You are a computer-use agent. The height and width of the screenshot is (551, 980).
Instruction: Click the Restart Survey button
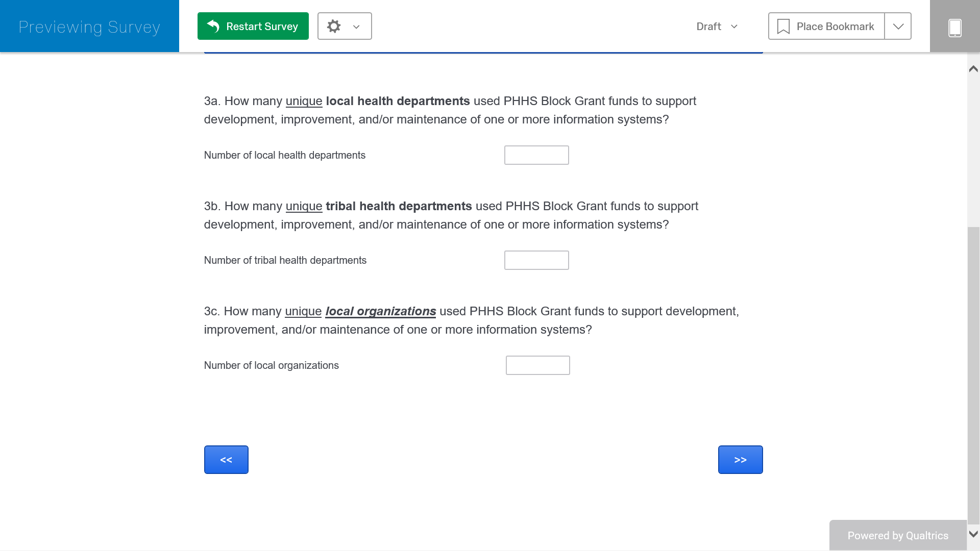pyautogui.click(x=253, y=26)
